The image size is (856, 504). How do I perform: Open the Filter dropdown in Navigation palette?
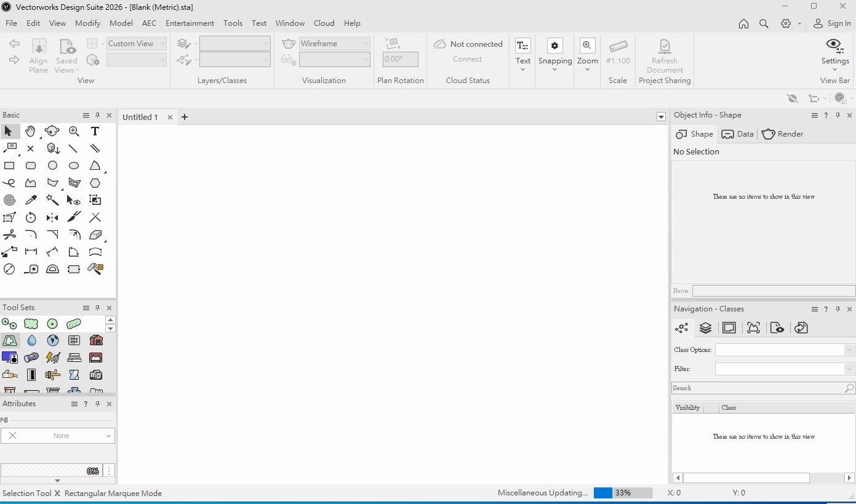[x=785, y=369]
